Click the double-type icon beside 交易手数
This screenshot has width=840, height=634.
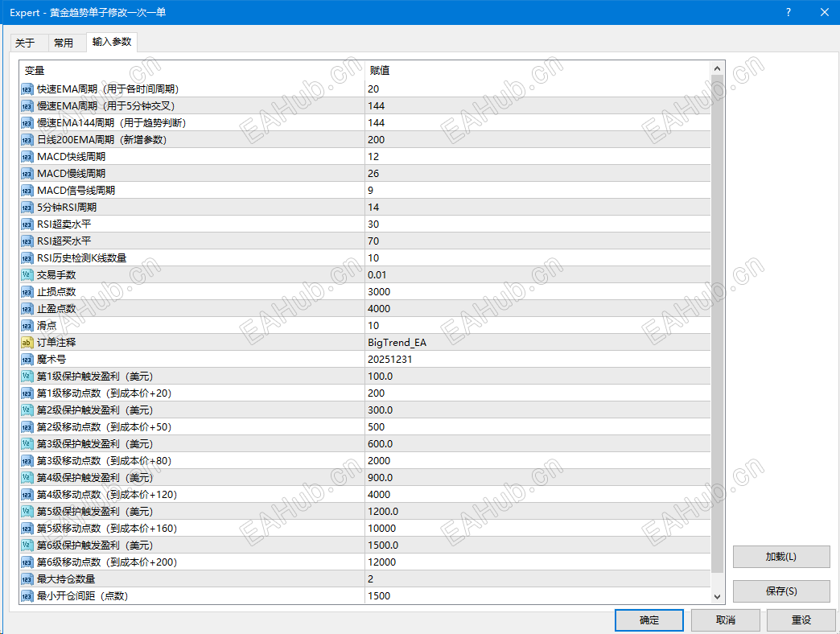27,274
